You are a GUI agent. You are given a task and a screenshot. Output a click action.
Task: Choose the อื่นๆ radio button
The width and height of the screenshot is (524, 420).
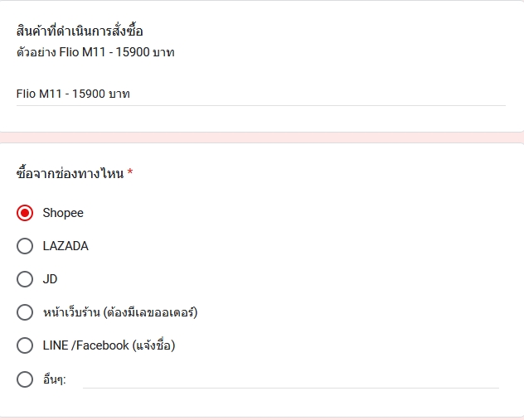point(25,379)
